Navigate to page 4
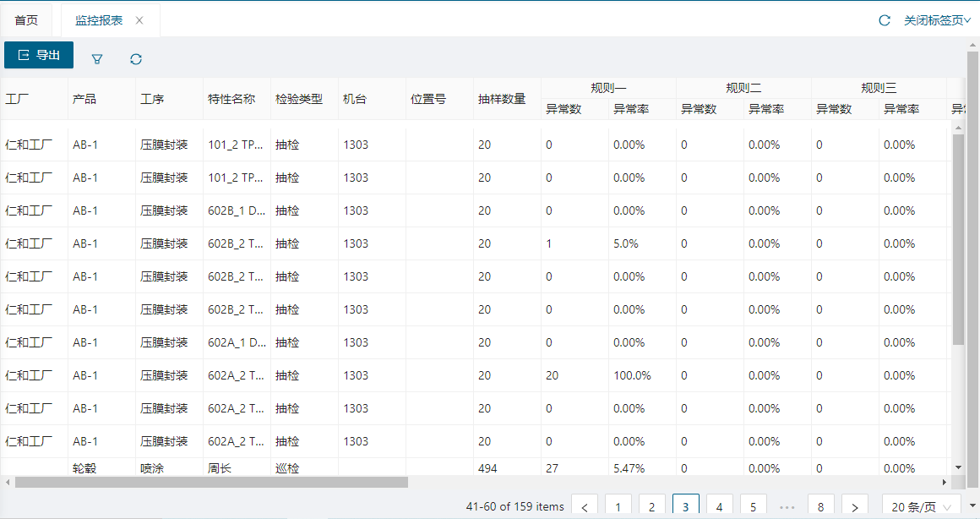 point(720,506)
